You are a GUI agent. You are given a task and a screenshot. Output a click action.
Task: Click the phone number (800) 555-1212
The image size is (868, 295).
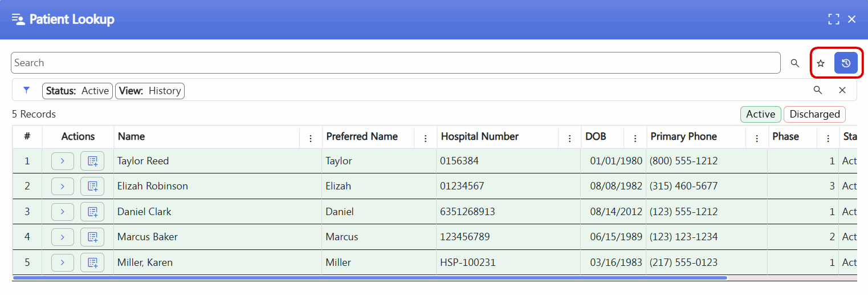(x=683, y=161)
